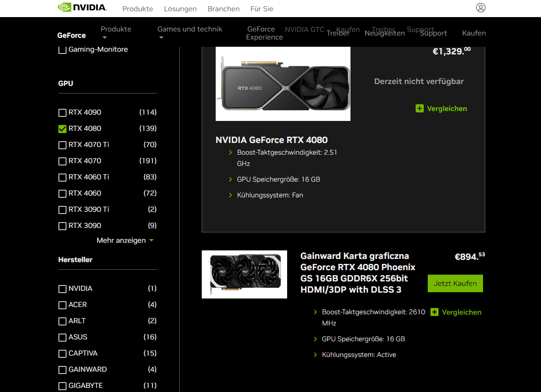Tick the RTX 4070 checkbox
The width and height of the screenshot is (541, 392).
[x=62, y=161]
